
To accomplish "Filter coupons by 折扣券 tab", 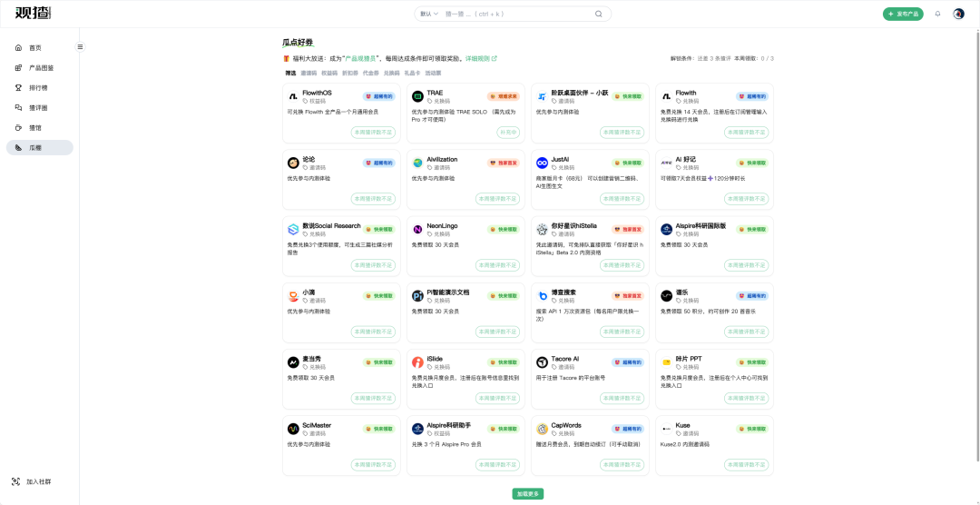I will [350, 74].
